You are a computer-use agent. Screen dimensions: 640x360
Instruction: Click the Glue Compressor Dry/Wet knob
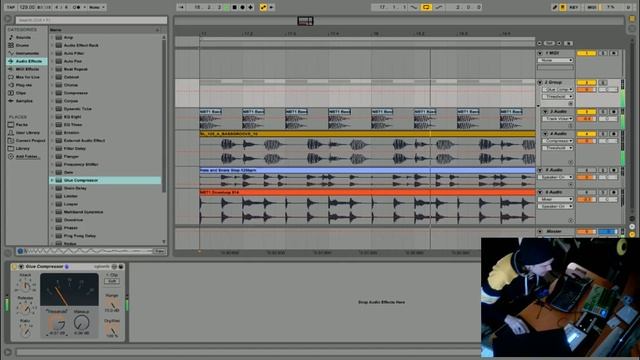pos(112,330)
